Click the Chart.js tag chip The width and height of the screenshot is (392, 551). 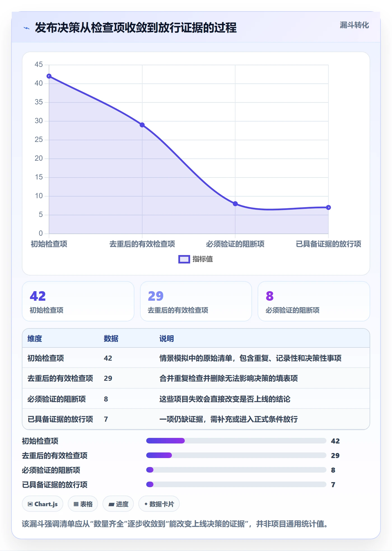[43, 504]
